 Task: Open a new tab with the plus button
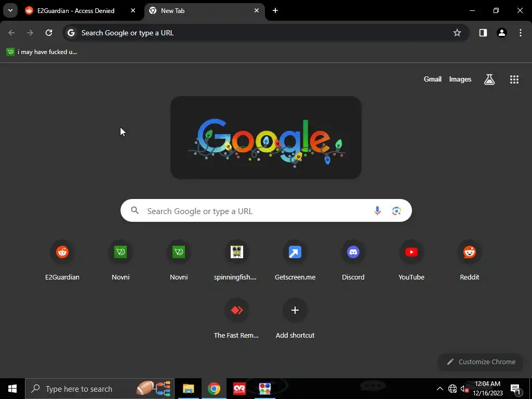275,10
